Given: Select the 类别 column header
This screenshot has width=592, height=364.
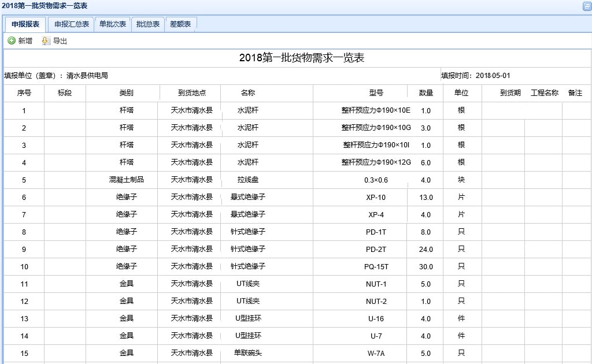Looking at the screenshot, I should point(126,93).
